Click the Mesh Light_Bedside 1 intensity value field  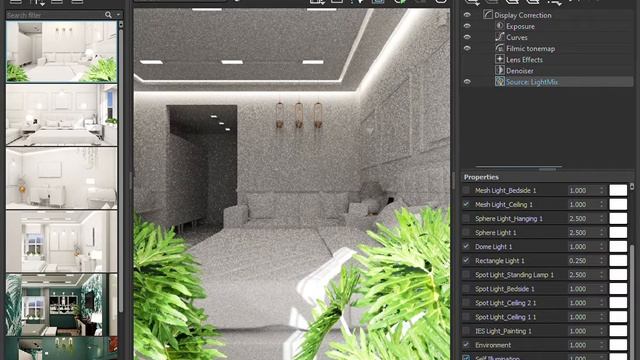tap(583, 190)
